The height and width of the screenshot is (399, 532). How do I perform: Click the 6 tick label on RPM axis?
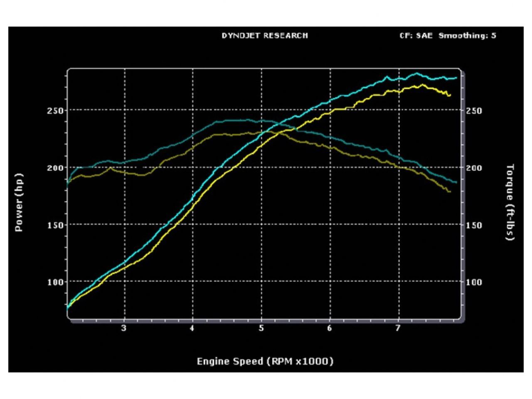click(x=330, y=329)
